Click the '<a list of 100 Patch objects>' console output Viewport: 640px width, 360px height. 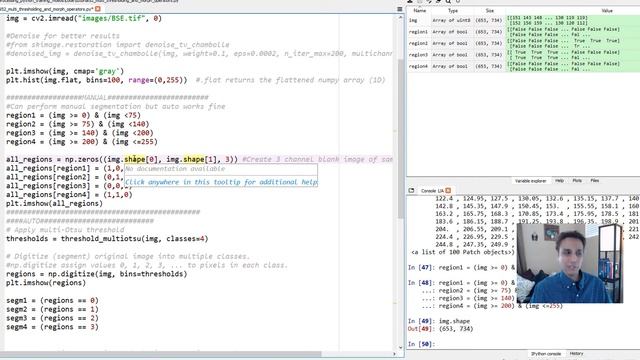coord(463,252)
